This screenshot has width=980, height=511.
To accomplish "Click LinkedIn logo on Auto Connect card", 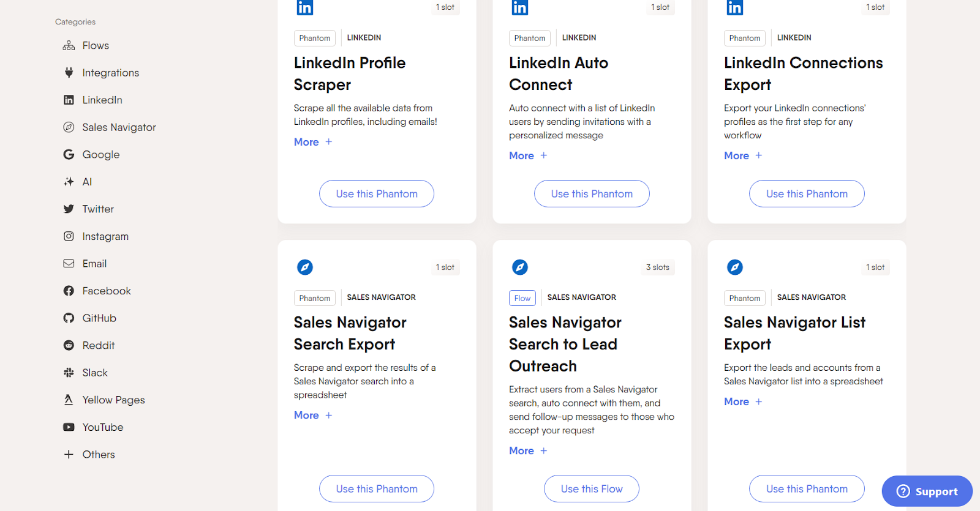I will [x=519, y=7].
